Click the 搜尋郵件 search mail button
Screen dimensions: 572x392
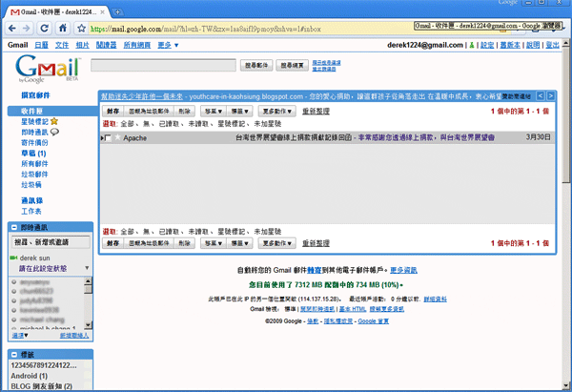pyautogui.click(x=256, y=65)
